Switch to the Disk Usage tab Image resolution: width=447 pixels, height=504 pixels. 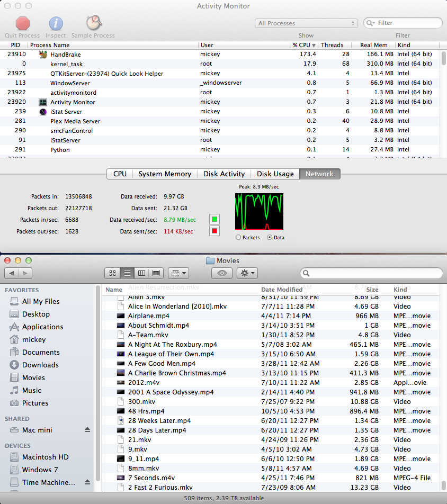point(275,174)
